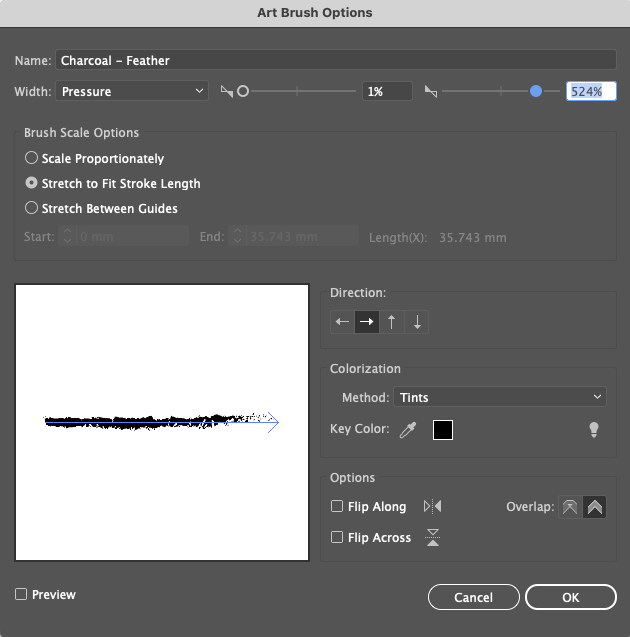
Task: Click the End field stepper arrows
Action: pyautogui.click(x=238, y=236)
